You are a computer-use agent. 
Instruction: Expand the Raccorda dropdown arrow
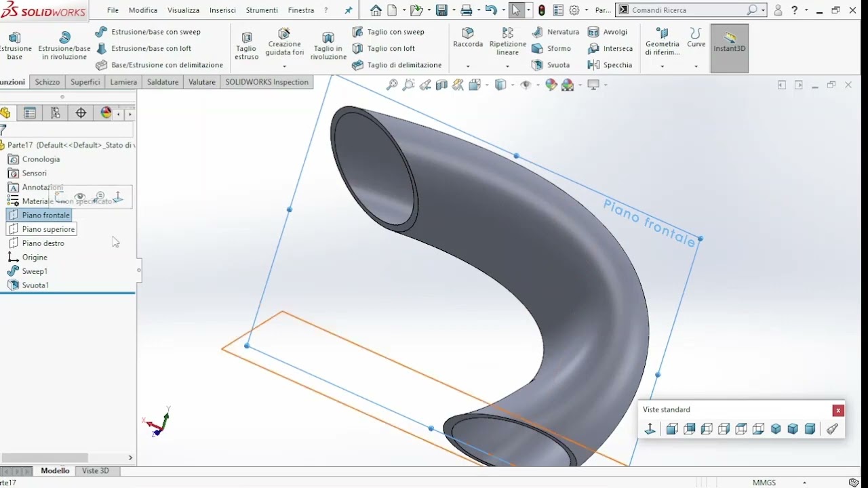(468, 66)
